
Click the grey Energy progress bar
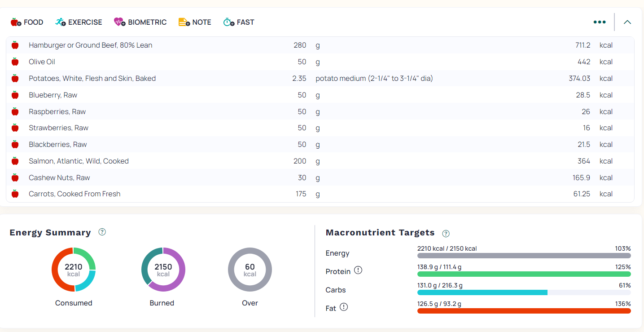click(524, 256)
